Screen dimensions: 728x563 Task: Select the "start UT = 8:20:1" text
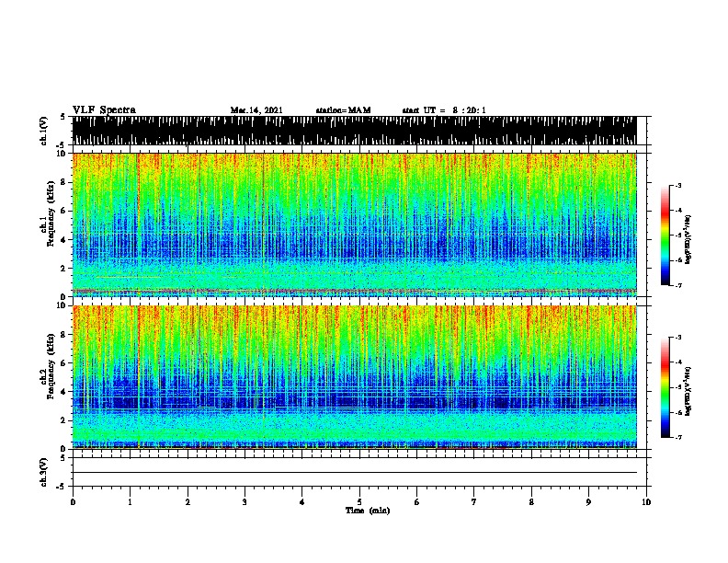[x=444, y=110]
